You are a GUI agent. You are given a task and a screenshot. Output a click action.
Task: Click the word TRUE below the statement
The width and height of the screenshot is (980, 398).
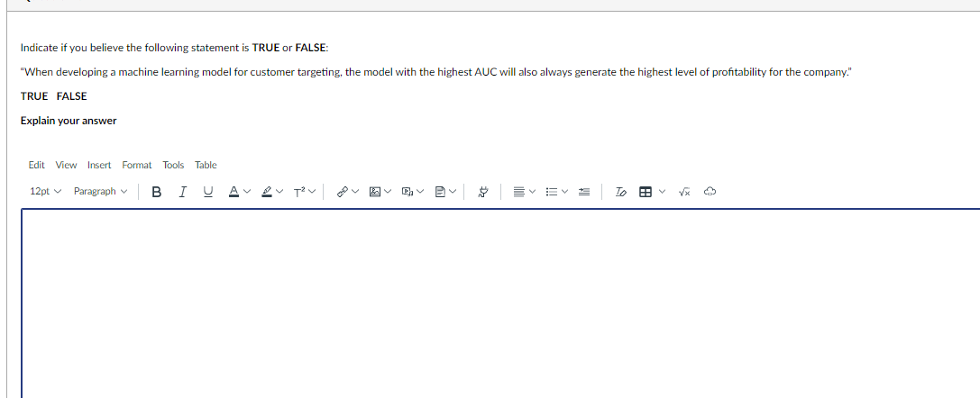33,96
